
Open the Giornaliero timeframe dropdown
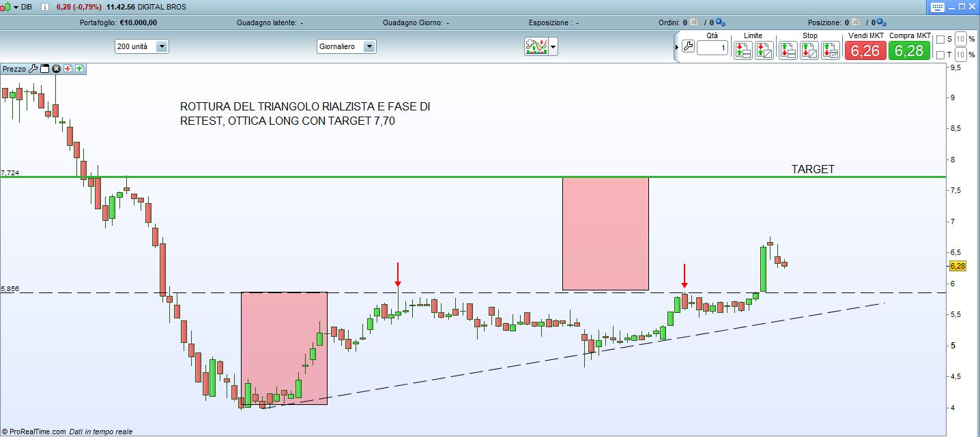pyautogui.click(x=346, y=46)
